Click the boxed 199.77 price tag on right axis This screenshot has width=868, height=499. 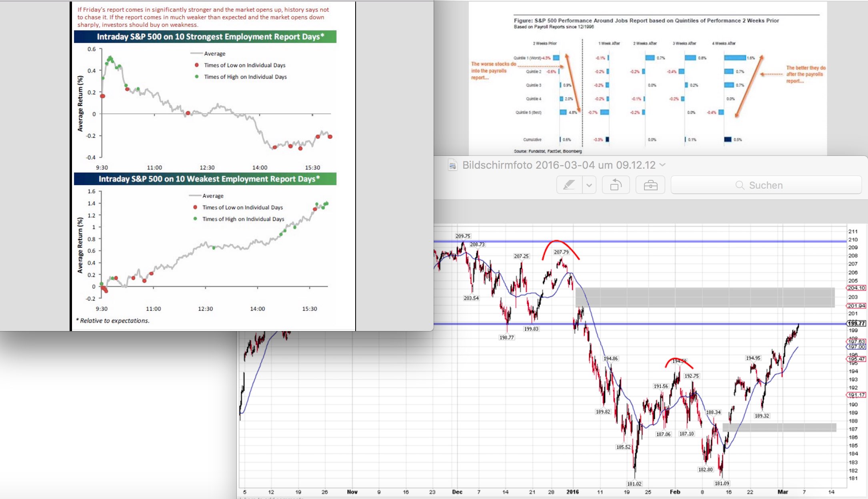(x=855, y=323)
